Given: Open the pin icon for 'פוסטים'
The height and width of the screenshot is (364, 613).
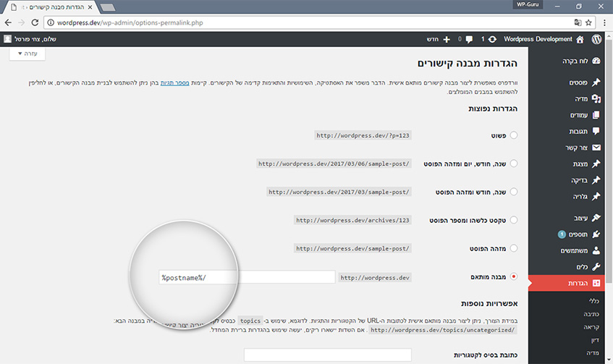Looking at the screenshot, I should [x=596, y=82].
